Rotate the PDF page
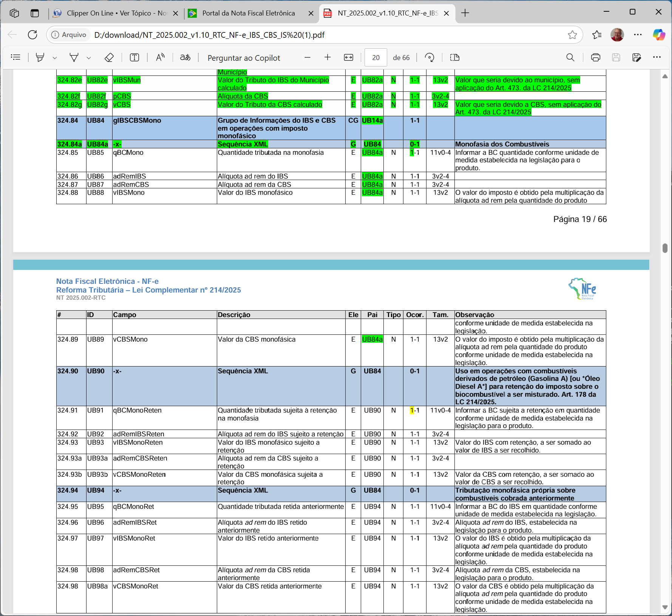Image resolution: width=672 pixels, height=616 pixels. click(x=429, y=57)
